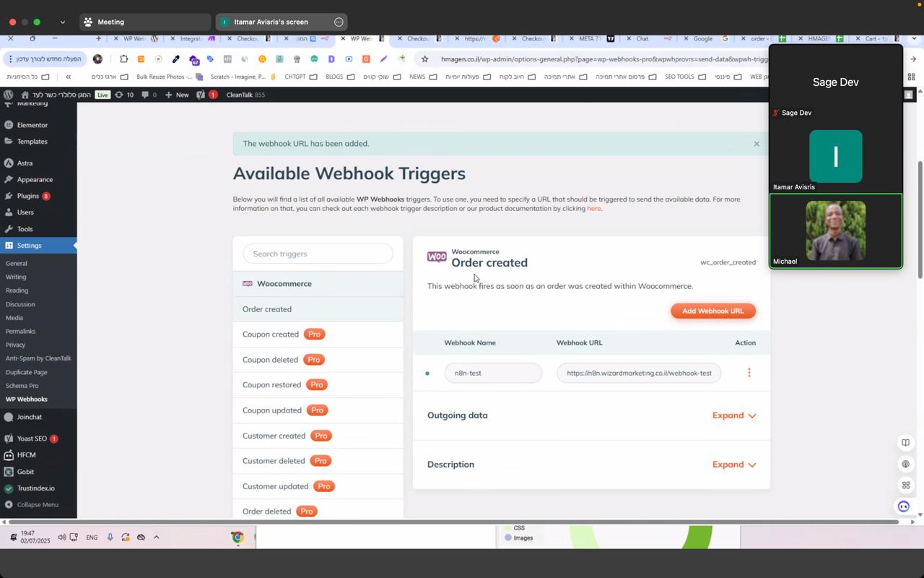924x578 pixels.
Task: Expand the Outgoing data section
Action: click(734, 415)
